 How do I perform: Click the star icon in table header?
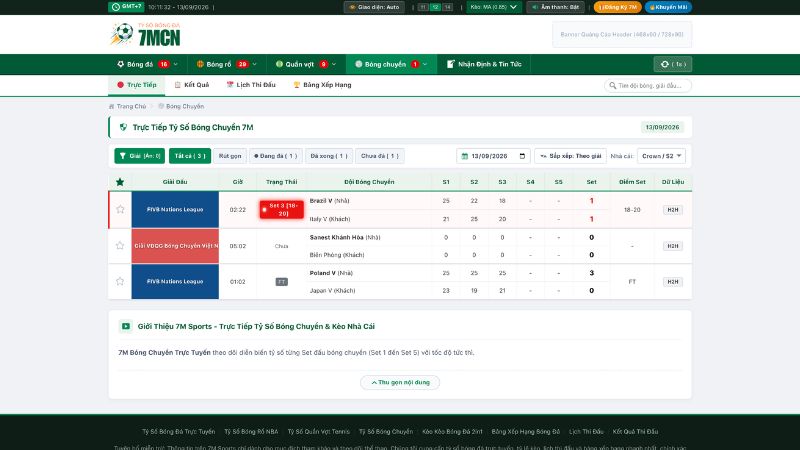tap(120, 182)
